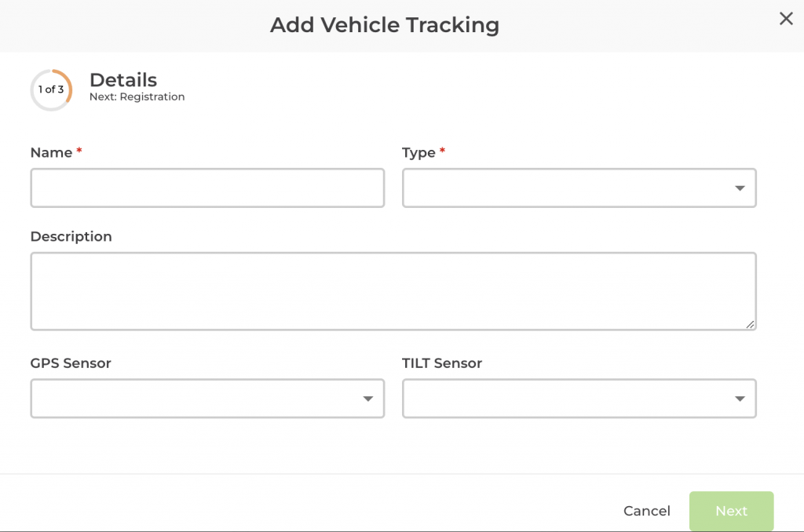Click the red asterisk beside Name
804x532 pixels.
pos(79,151)
